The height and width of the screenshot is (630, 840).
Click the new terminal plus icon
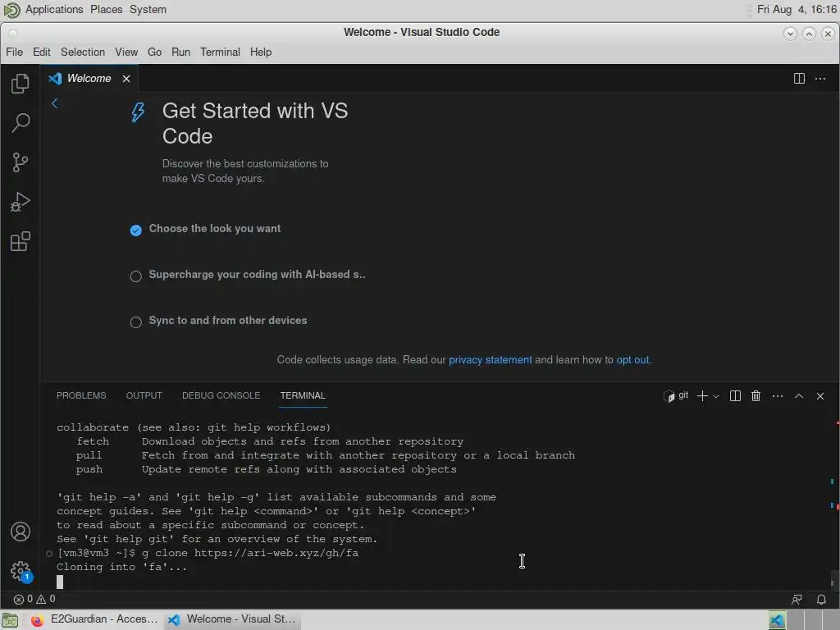702,396
